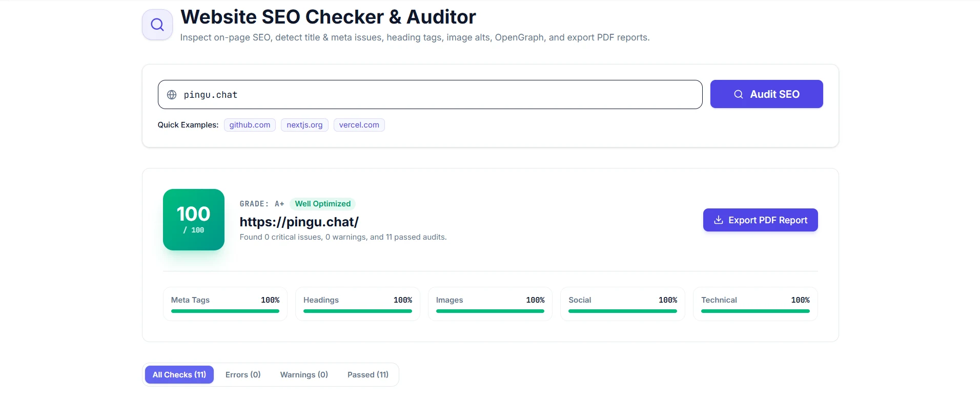
Task: Click the Headings progress bar
Action: coord(358,311)
